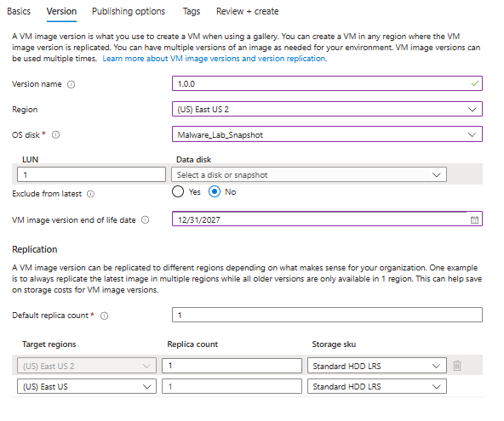Click the Version name input field
The height and width of the screenshot is (421, 504).
pos(327,83)
